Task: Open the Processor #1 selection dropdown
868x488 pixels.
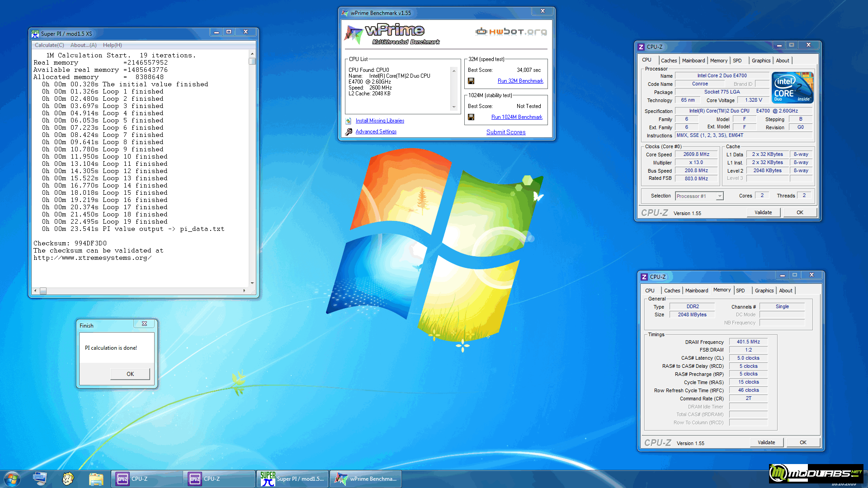Action: [720, 196]
